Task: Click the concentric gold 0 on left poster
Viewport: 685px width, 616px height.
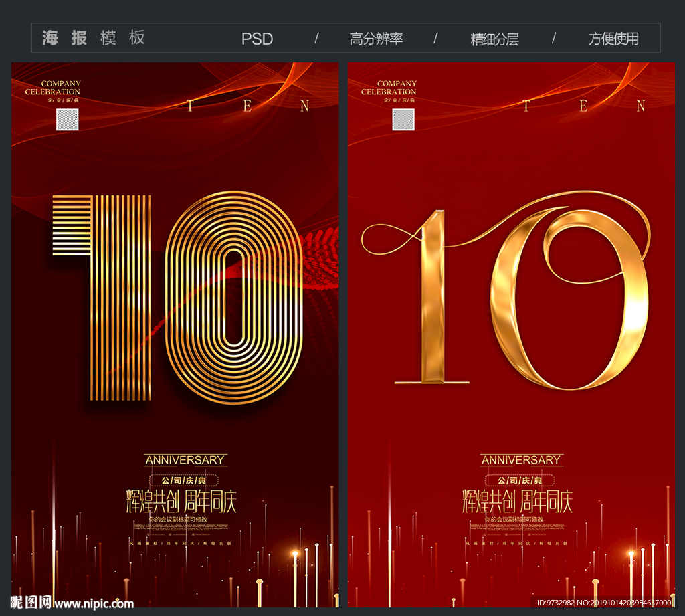Action: [x=234, y=298]
